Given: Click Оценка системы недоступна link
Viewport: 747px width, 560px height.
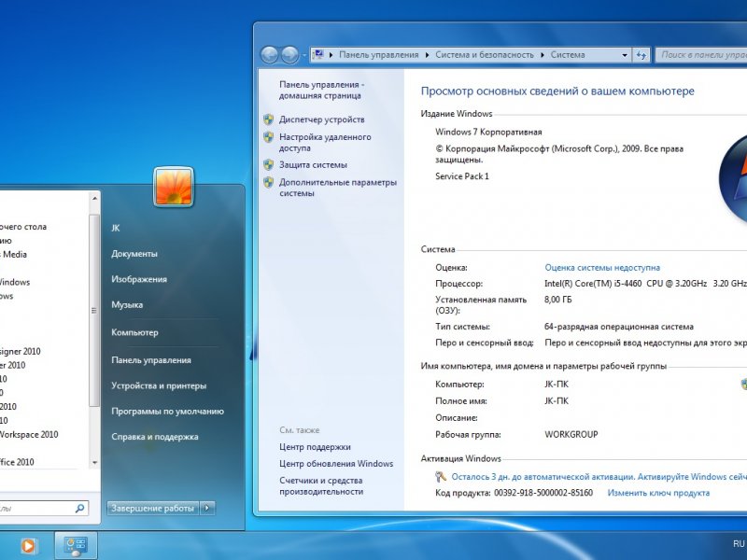Looking at the screenshot, I should 602,268.
